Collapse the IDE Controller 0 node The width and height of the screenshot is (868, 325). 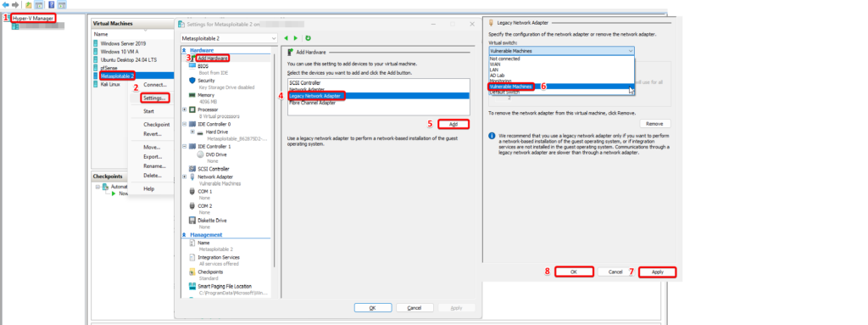[184, 124]
